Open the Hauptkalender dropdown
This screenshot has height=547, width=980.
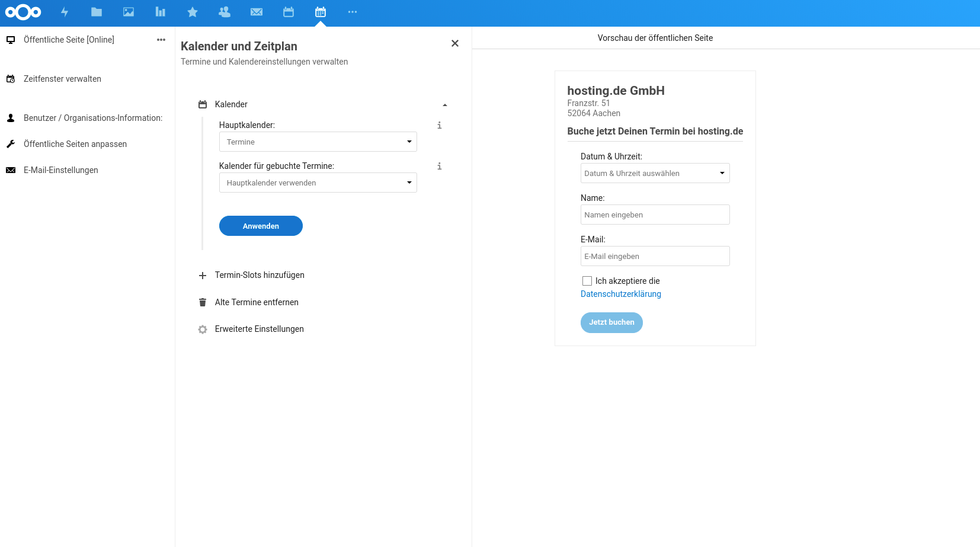pos(318,142)
